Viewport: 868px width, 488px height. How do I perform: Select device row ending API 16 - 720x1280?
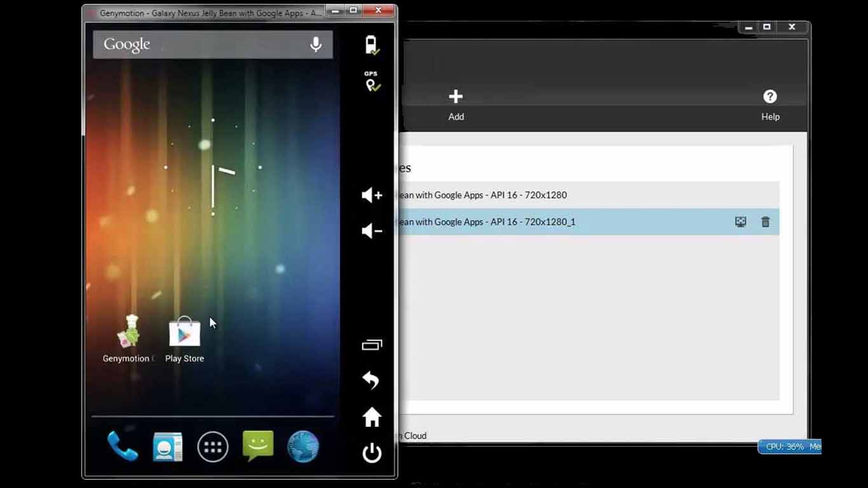point(588,195)
